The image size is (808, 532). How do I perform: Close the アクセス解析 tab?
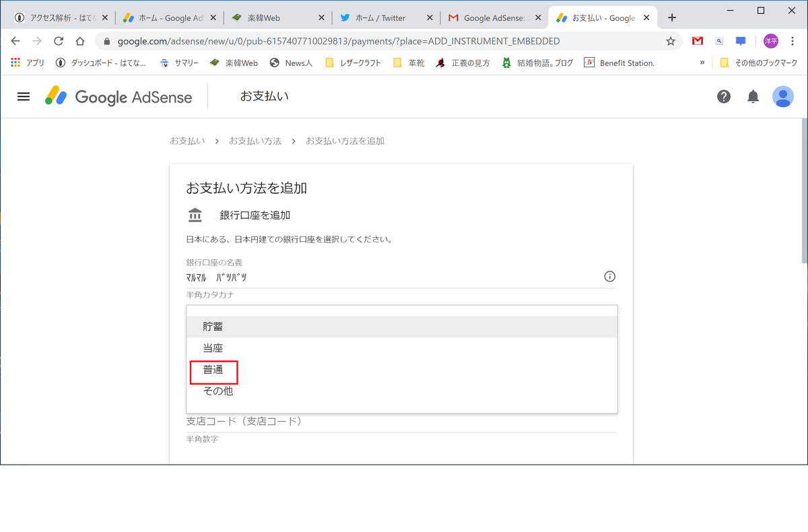(x=104, y=18)
